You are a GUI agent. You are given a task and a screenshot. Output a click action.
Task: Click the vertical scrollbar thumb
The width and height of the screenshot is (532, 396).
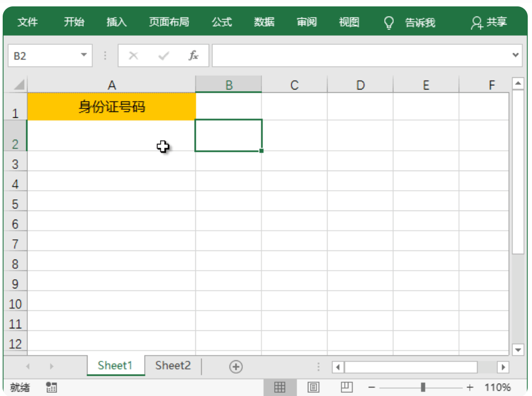(x=518, y=172)
